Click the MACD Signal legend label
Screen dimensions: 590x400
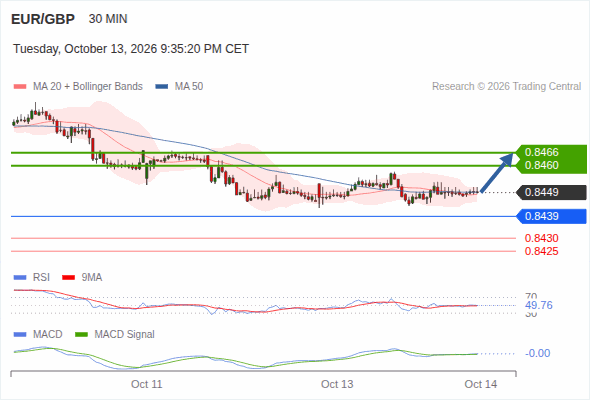click(124, 335)
